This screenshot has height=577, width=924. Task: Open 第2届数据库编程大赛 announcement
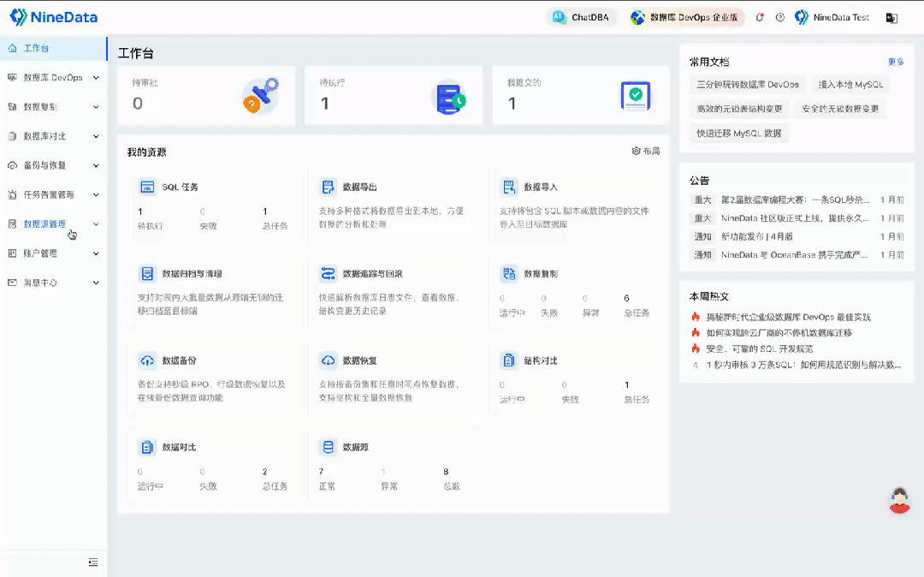click(795, 199)
